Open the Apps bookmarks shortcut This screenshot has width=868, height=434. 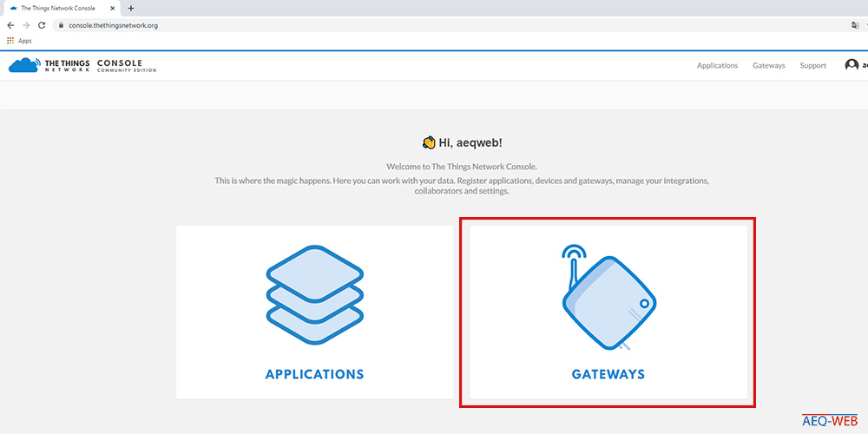(x=19, y=41)
